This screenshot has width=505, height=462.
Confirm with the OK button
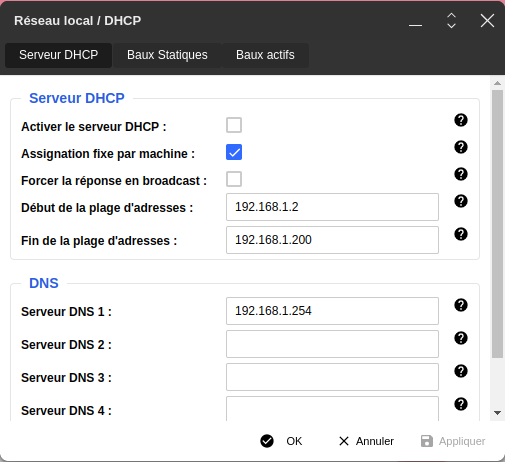[281, 441]
